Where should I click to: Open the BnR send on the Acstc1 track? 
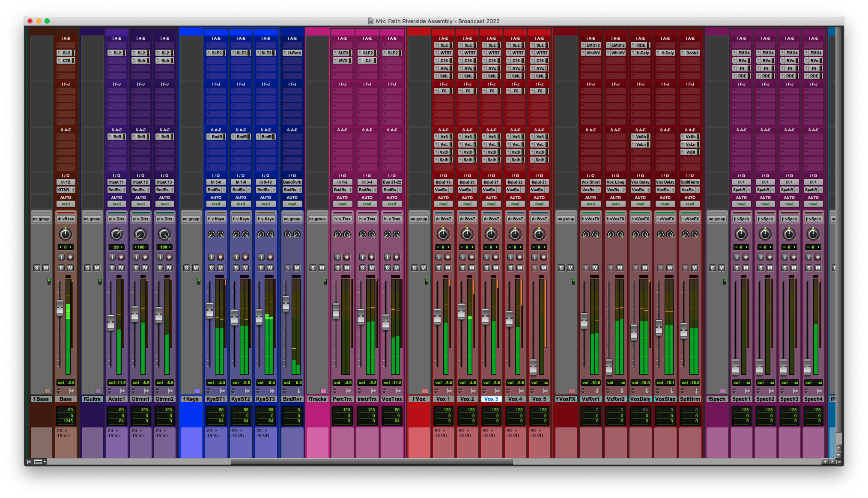click(x=116, y=137)
